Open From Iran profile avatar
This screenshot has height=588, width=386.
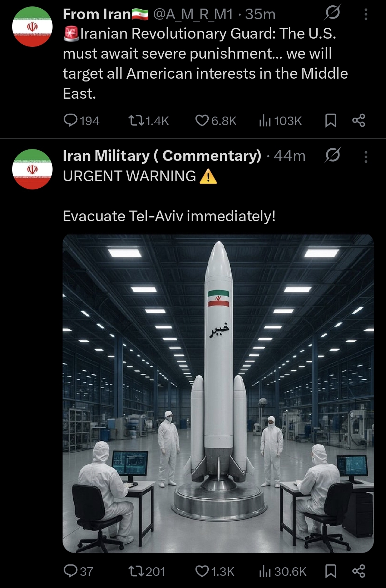coord(32,27)
